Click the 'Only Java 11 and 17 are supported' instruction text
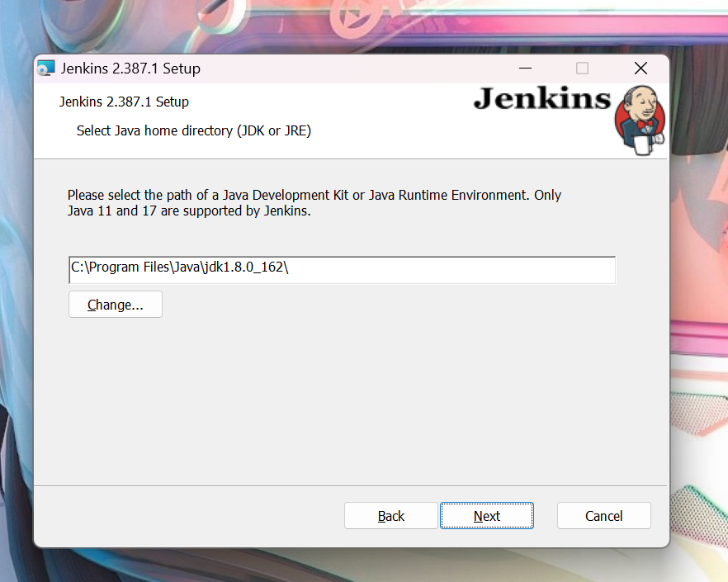The width and height of the screenshot is (728, 582). pos(314,203)
